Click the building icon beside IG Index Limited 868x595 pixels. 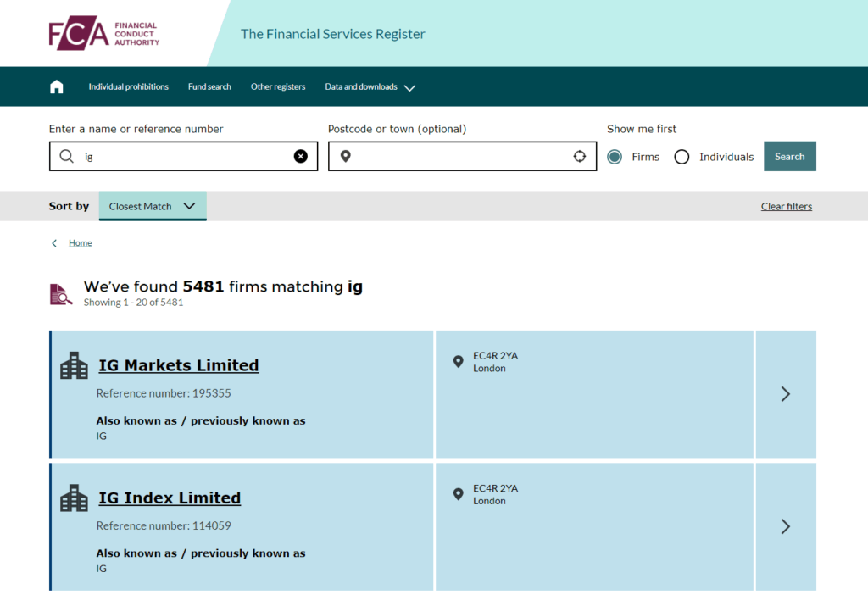click(x=75, y=498)
